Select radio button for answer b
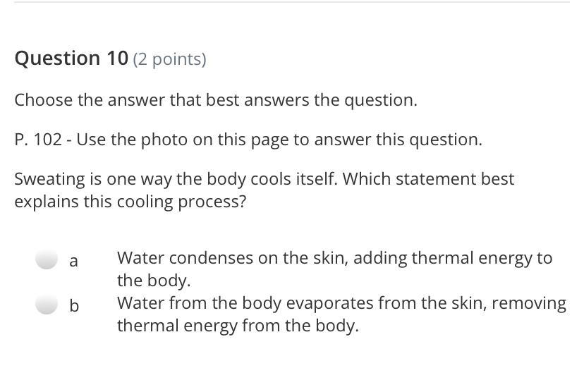The image size is (584, 392). coord(47,304)
